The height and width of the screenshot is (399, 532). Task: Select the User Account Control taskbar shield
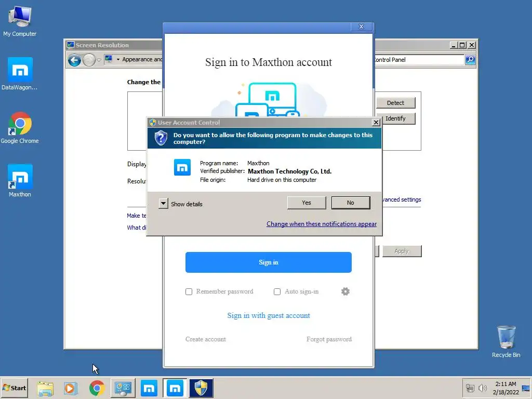pyautogui.click(x=201, y=388)
